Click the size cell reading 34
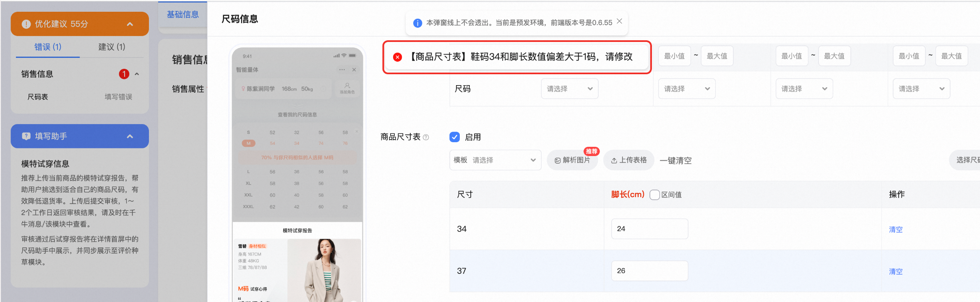Image resolution: width=980 pixels, height=302 pixels. pyautogui.click(x=462, y=229)
